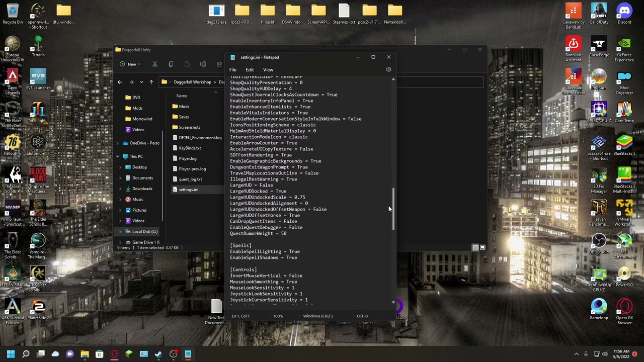Open Steamapi.txt file on desktop
Image resolution: width=644 pixels, height=362 pixels.
click(344, 14)
